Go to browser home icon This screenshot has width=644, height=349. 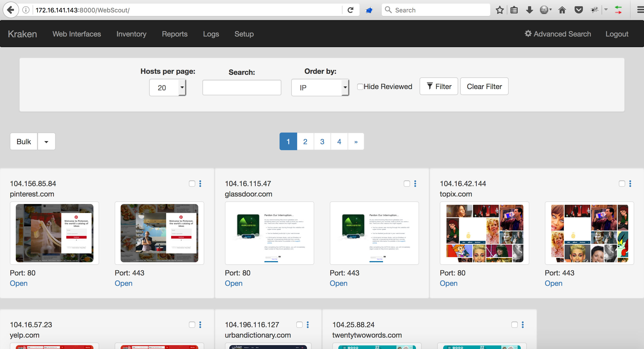point(562,10)
